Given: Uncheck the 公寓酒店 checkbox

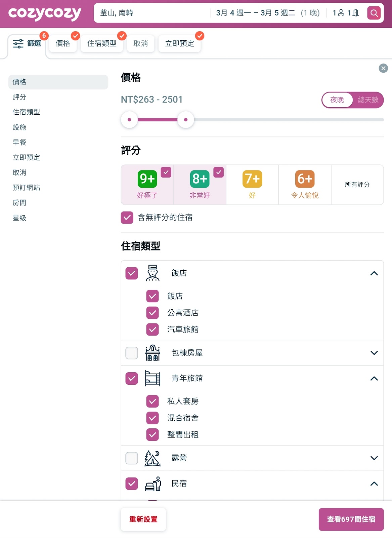Looking at the screenshot, I should tap(153, 313).
